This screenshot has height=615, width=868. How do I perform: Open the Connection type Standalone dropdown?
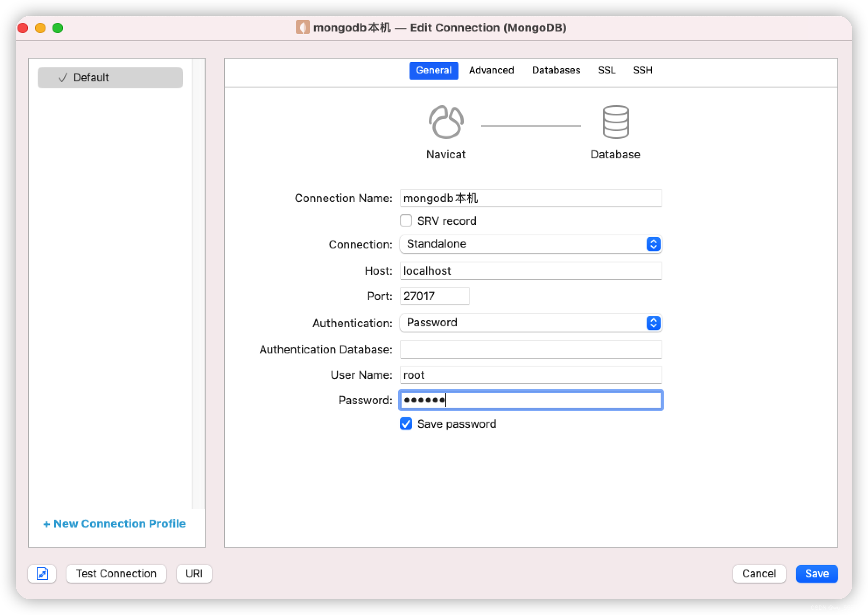tap(530, 244)
